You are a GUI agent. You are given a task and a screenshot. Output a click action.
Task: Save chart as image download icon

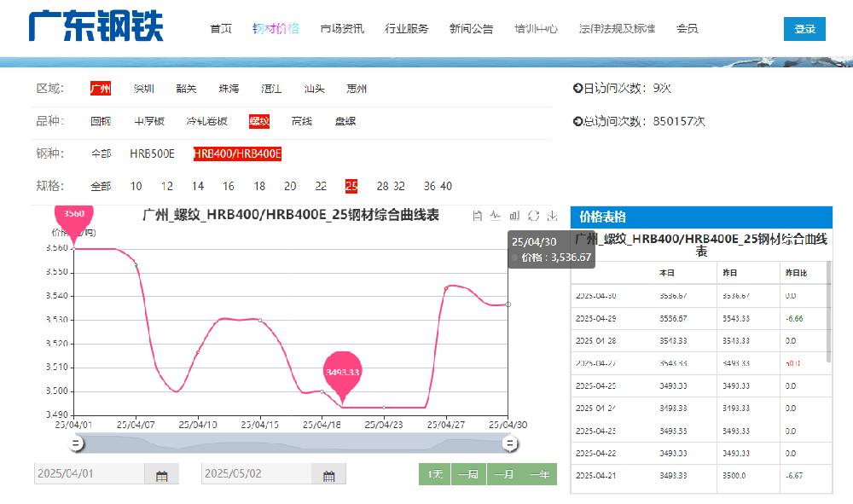[x=552, y=216]
